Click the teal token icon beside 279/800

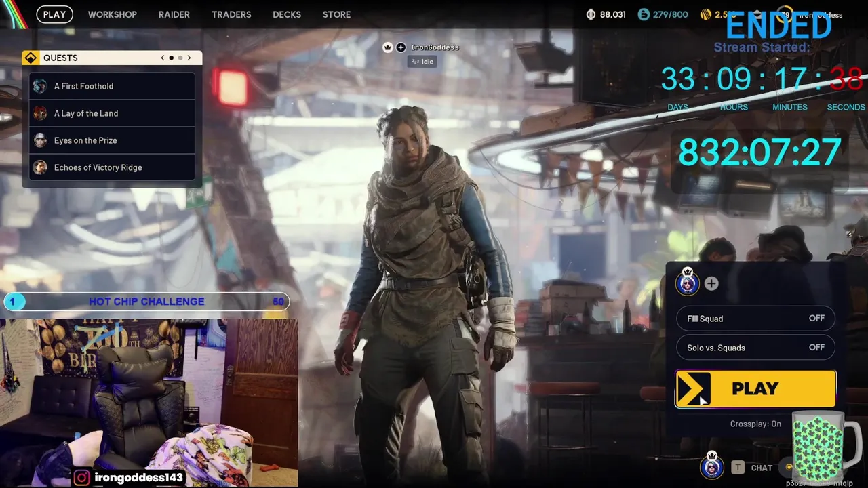coord(644,14)
